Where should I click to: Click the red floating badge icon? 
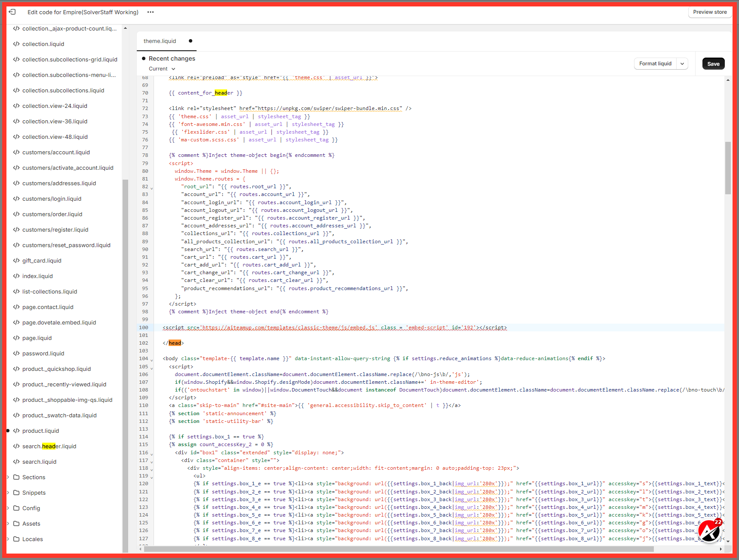(x=709, y=531)
